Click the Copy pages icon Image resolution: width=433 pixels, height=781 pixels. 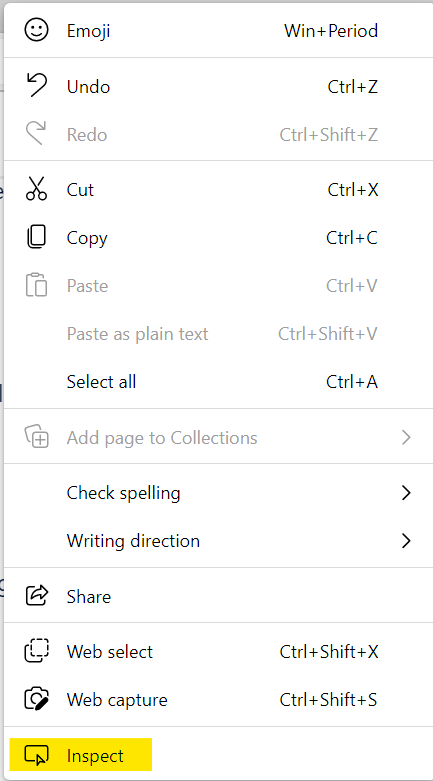36,238
